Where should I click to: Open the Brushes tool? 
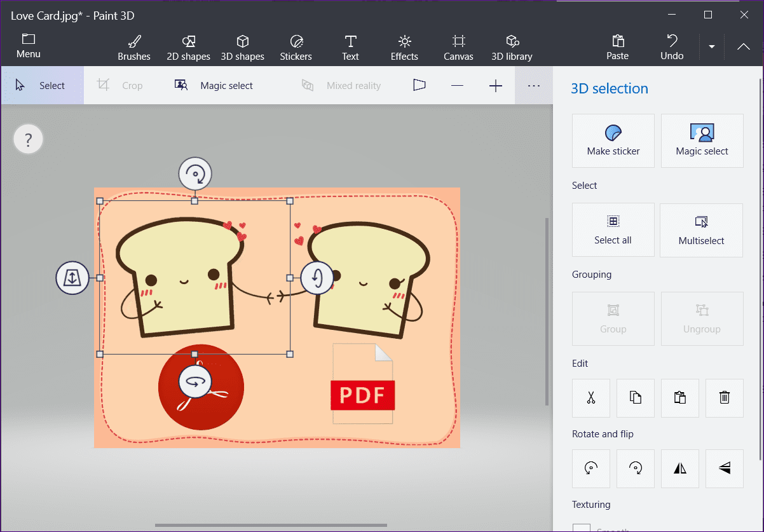coord(134,48)
